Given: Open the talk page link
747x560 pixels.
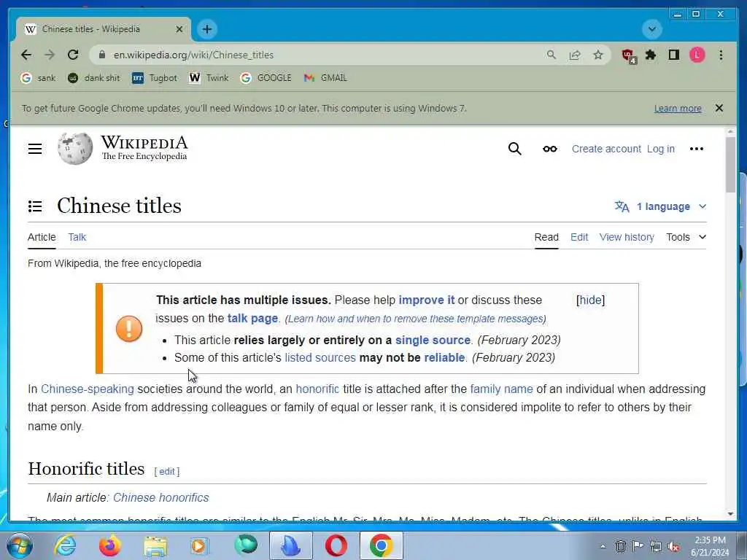Looking at the screenshot, I should pyautogui.click(x=252, y=318).
